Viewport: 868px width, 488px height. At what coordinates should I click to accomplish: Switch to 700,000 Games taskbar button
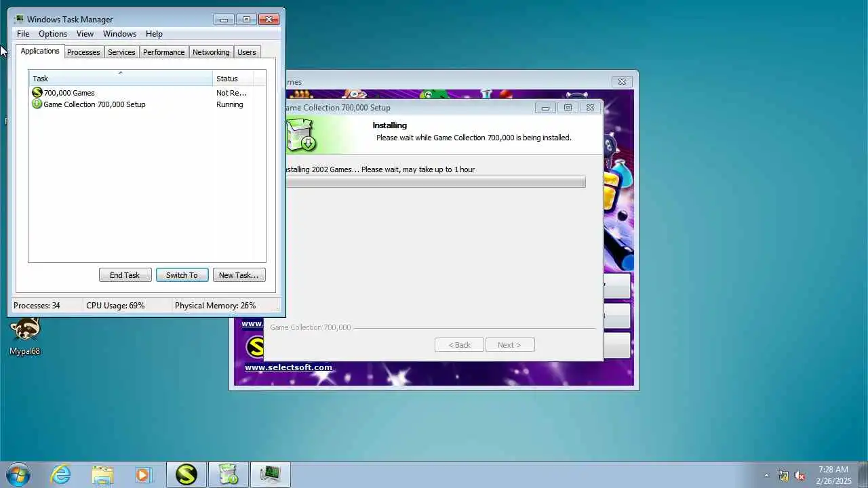coord(186,474)
